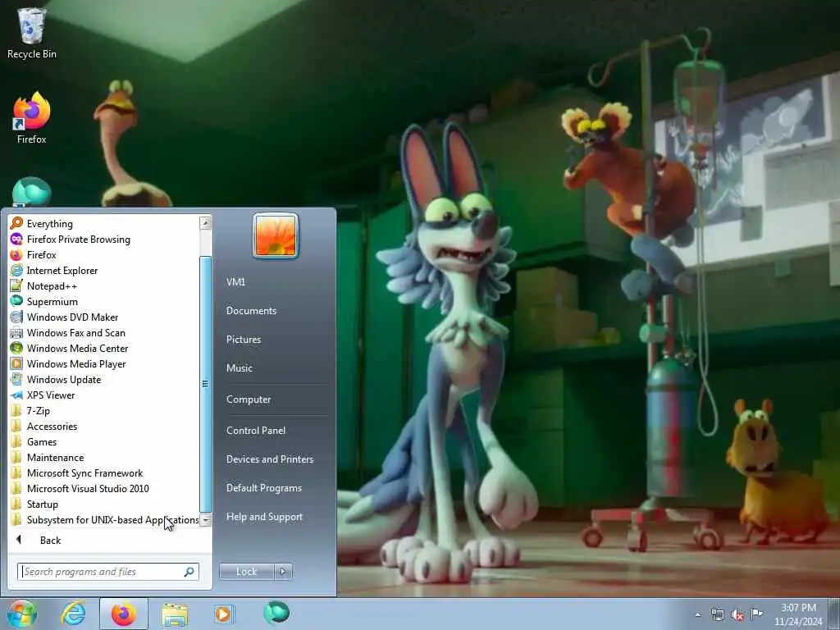Click the Firefox icon in Start menu list
Screen dimensions: 840x630
point(16,255)
